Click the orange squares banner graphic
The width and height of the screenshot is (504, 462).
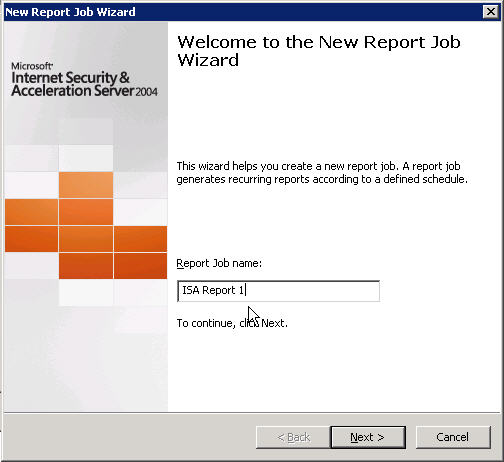86,225
